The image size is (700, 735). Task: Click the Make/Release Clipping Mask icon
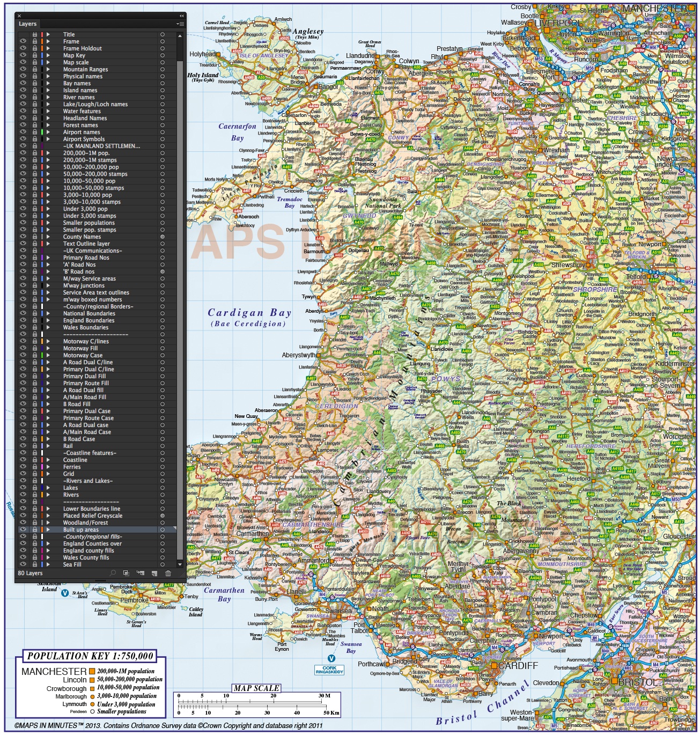click(x=127, y=574)
